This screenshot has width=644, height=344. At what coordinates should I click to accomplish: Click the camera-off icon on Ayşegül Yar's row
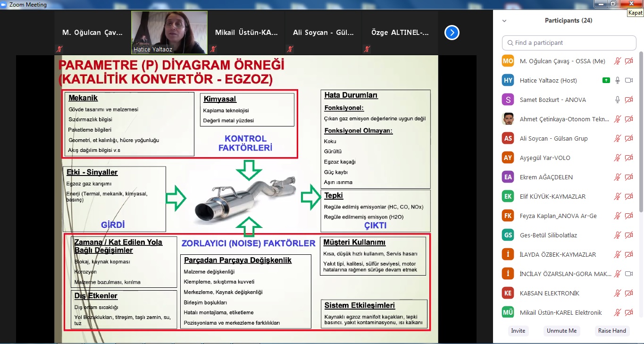pos(628,158)
